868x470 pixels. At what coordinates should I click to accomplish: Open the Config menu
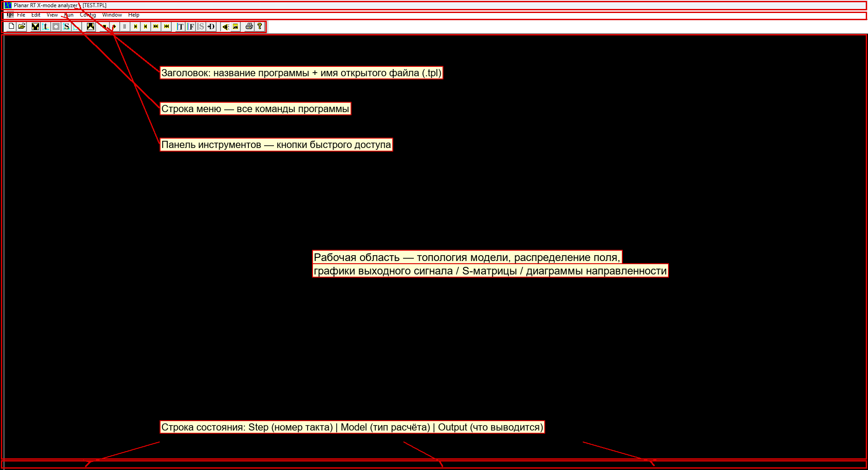tap(88, 15)
